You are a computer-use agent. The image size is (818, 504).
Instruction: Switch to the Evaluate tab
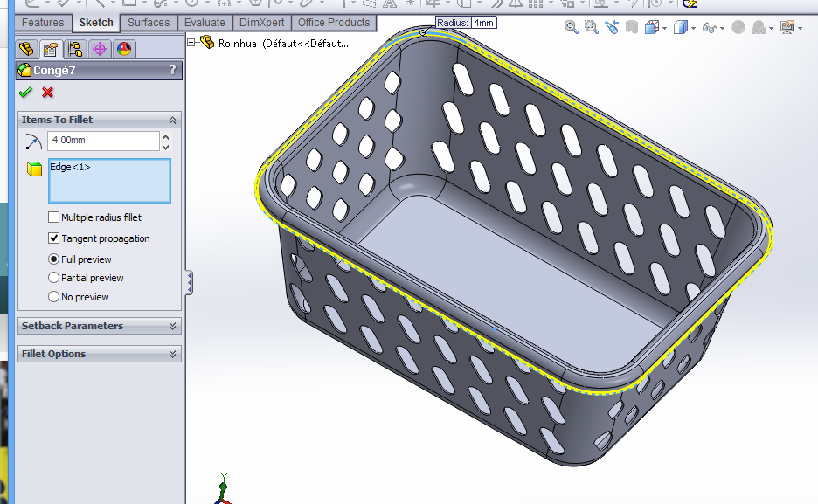pyautogui.click(x=204, y=23)
